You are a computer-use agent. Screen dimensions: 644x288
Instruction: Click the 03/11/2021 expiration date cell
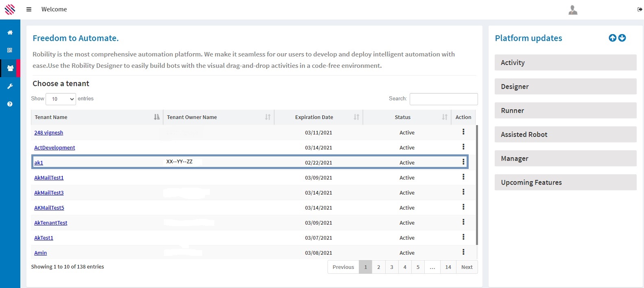319,132
